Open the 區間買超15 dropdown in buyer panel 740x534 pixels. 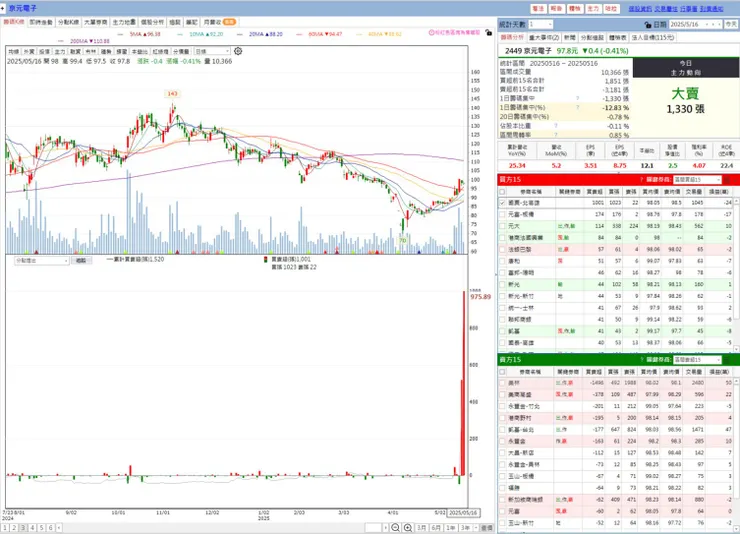click(698, 180)
